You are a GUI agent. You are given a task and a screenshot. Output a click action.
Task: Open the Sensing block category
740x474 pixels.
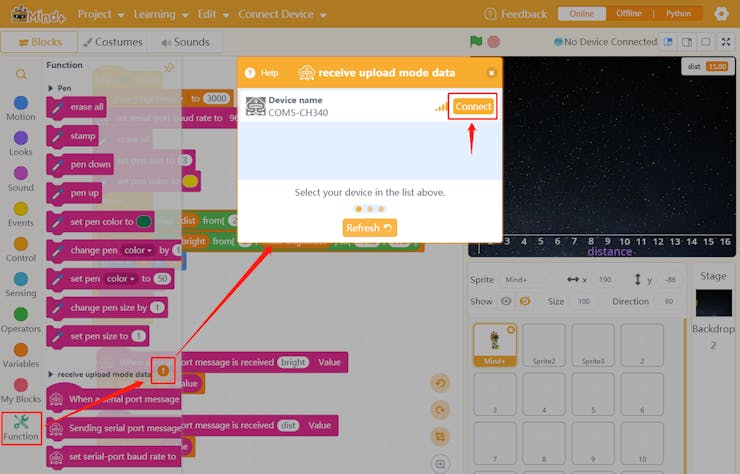click(x=21, y=286)
